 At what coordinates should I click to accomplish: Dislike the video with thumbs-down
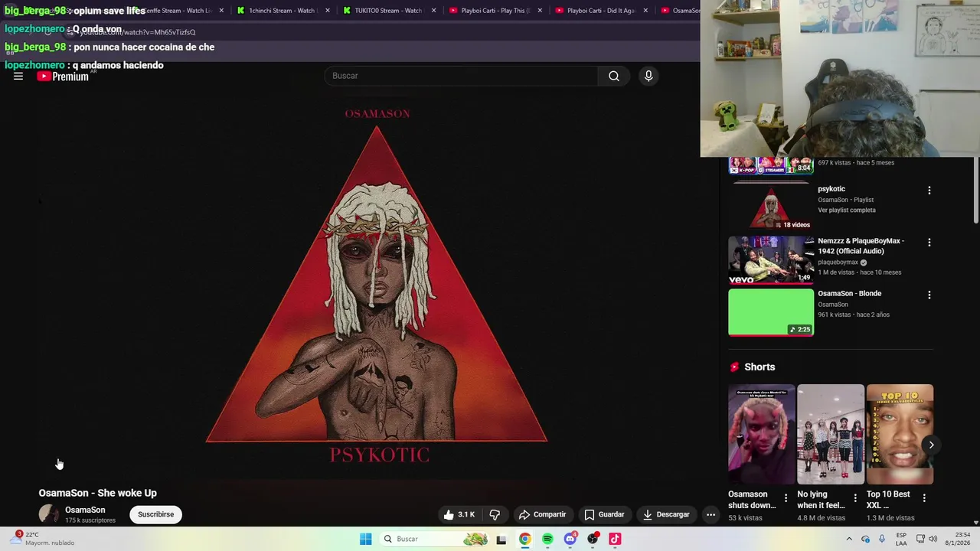495,514
